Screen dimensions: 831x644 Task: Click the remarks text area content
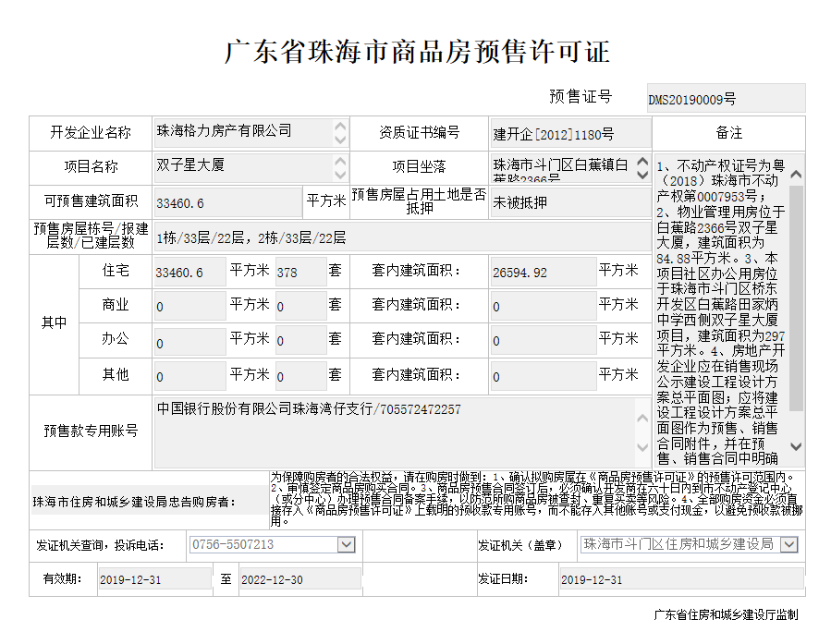click(x=721, y=311)
